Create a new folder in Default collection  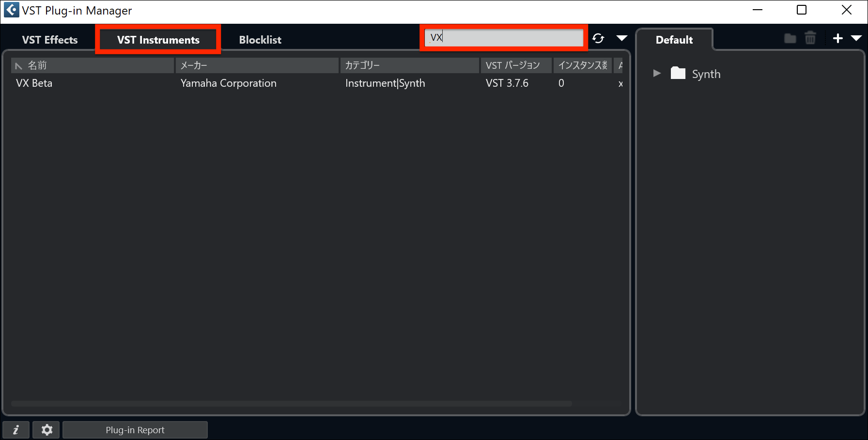click(789, 38)
